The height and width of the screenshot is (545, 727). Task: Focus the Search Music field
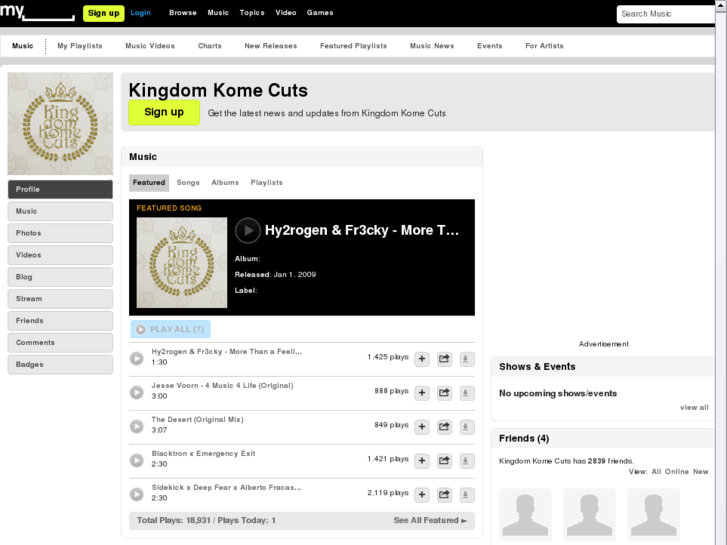(x=665, y=14)
